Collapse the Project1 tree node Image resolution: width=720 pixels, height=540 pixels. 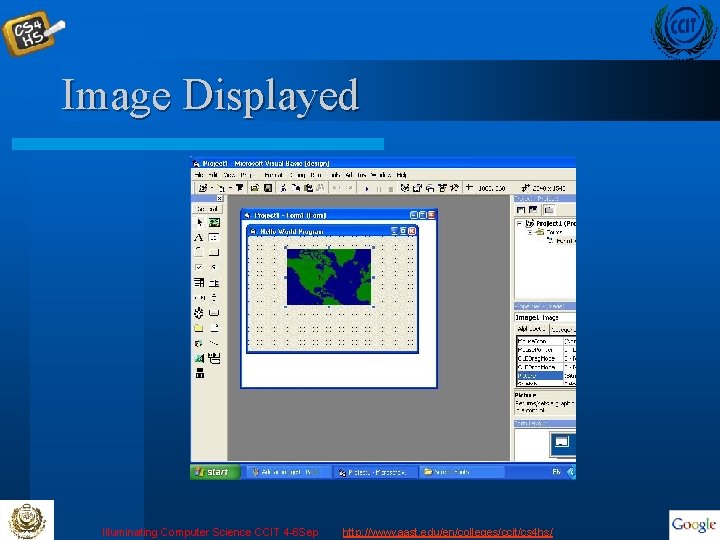pyautogui.click(x=519, y=223)
